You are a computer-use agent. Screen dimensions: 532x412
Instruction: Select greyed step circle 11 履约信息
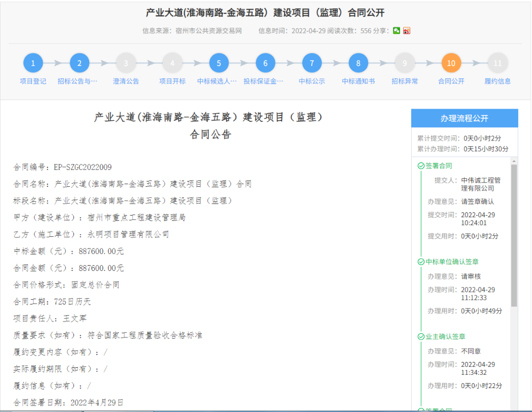click(497, 63)
